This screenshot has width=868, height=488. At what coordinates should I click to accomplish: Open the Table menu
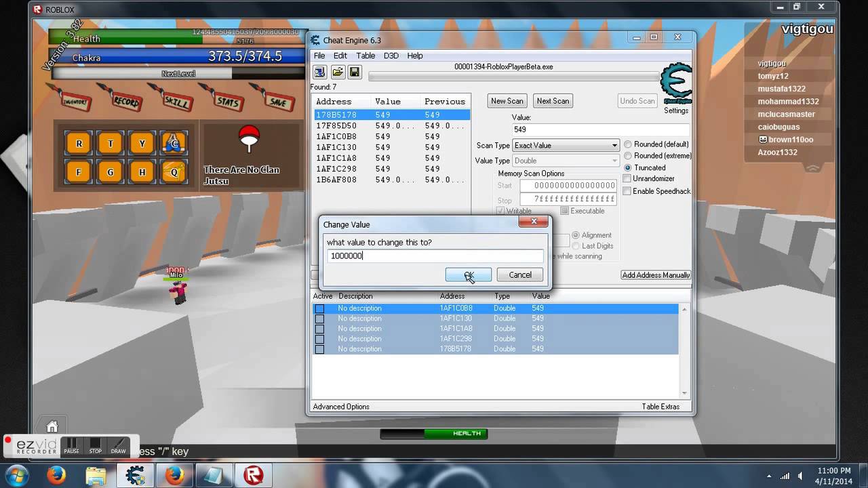[x=366, y=56]
